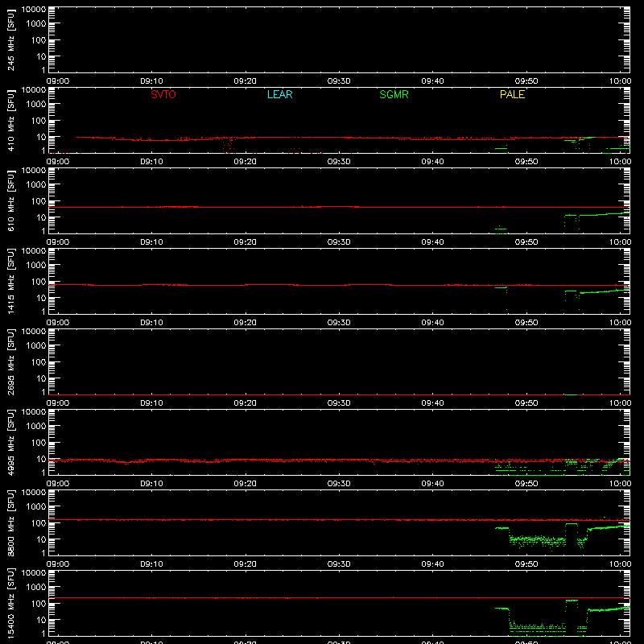Viewport: 644px width, 644px height.
Task: Click the 10 tick label of 1415 MHz panel
Action: point(41,298)
